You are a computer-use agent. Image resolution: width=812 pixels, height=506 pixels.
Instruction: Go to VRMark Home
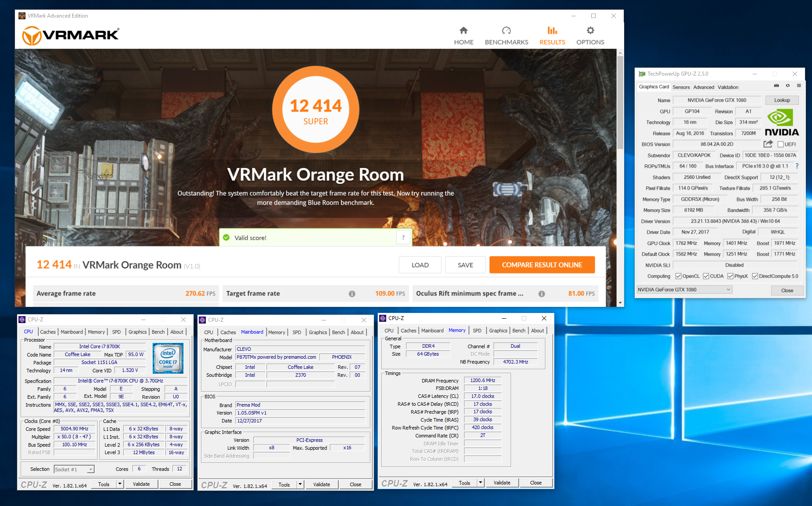[464, 36]
